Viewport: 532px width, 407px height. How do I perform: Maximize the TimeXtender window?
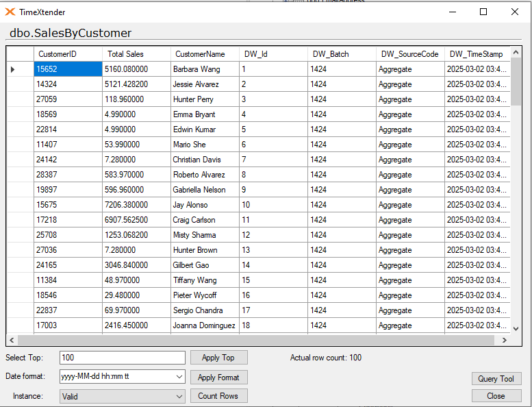[483, 12]
